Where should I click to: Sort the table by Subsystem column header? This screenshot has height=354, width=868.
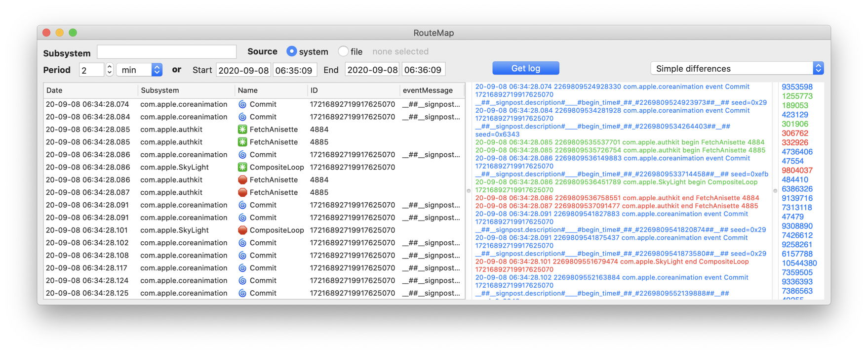[x=186, y=90]
